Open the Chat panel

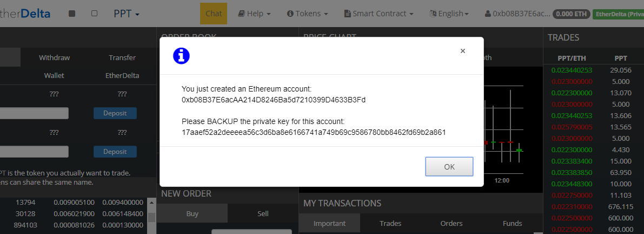[214, 14]
